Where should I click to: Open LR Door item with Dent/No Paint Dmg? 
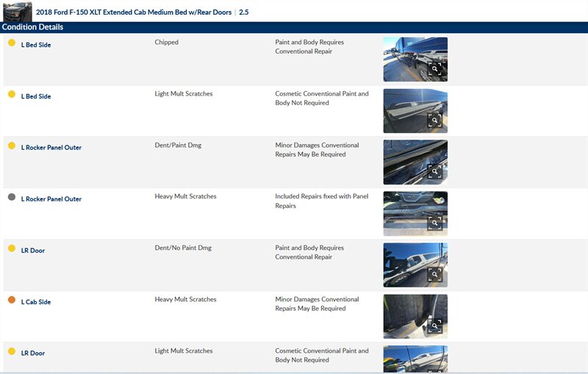(33, 251)
